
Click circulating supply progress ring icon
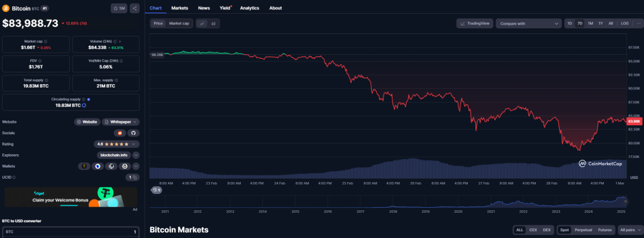pyautogui.click(x=84, y=105)
